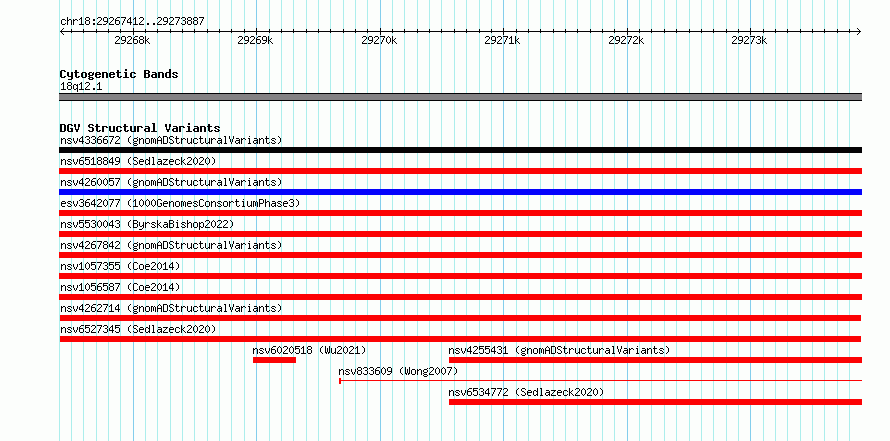
Task: Click the red bar under nsv6534772
Action: pos(656,402)
